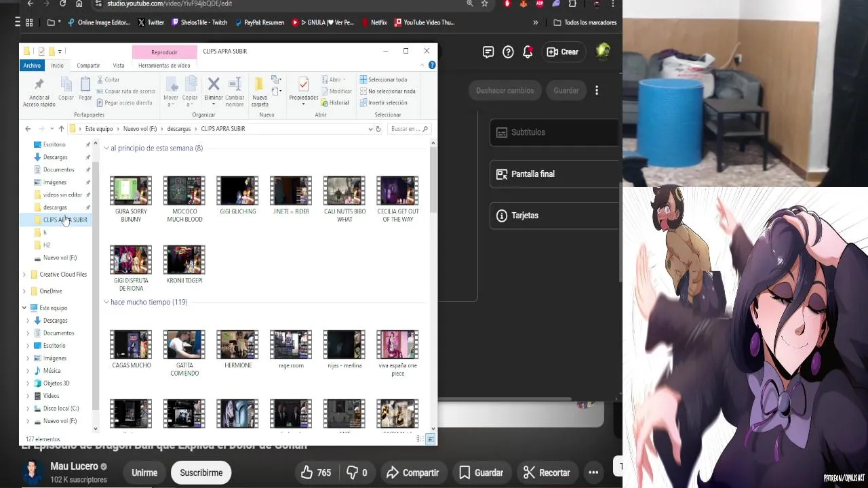The width and height of the screenshot is (868, 488).
Task: Open the Abrir dropdown in the ribbon
Action: tap(334, 79)
